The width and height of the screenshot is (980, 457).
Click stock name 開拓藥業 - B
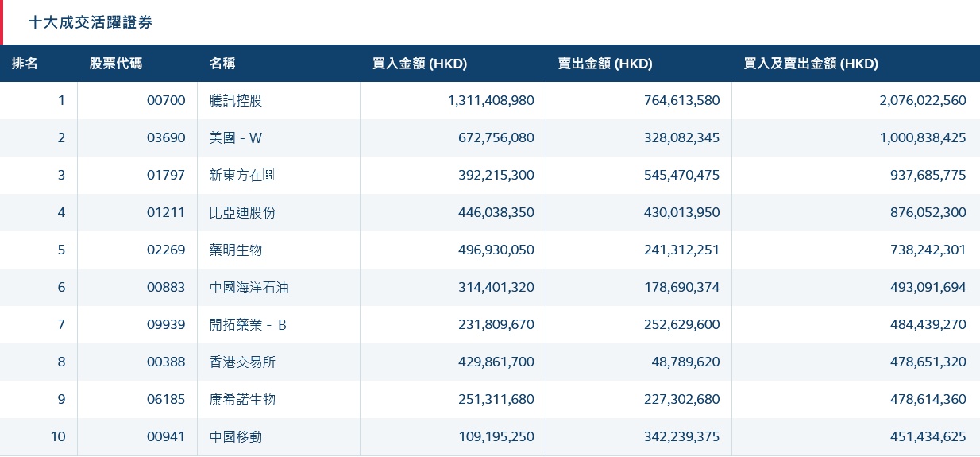tap(248, 324)
